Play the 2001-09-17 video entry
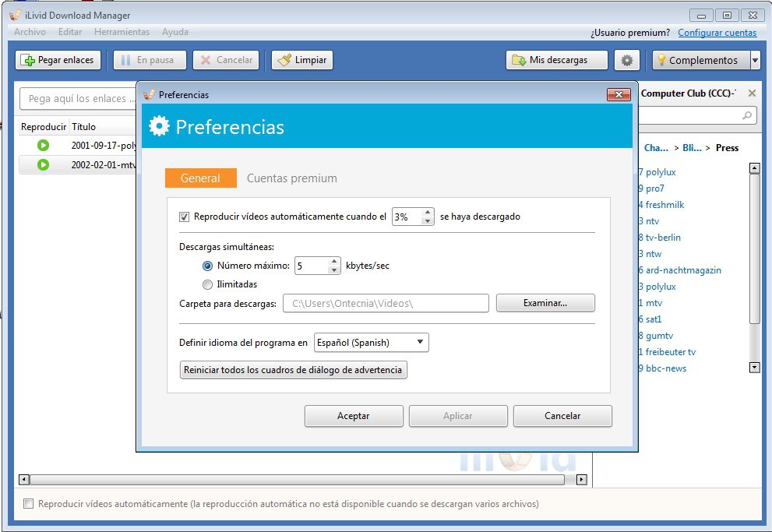Screen dimensions: 772x532 click(44, 145)
